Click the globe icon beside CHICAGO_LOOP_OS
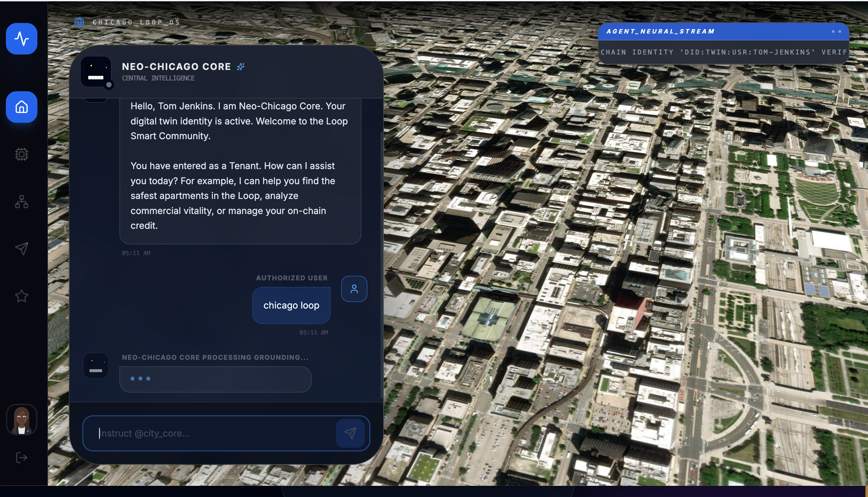The height and width of the screenshot is (497, 868). point(79,22)
